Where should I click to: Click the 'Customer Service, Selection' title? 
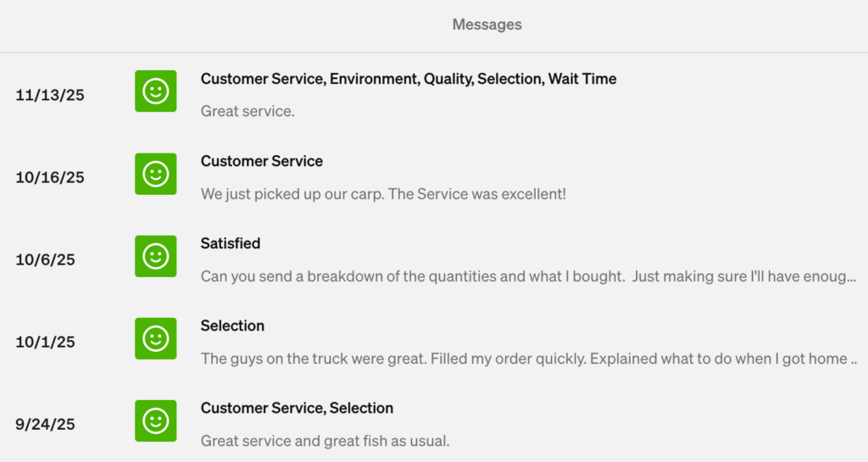pos(297,408)
